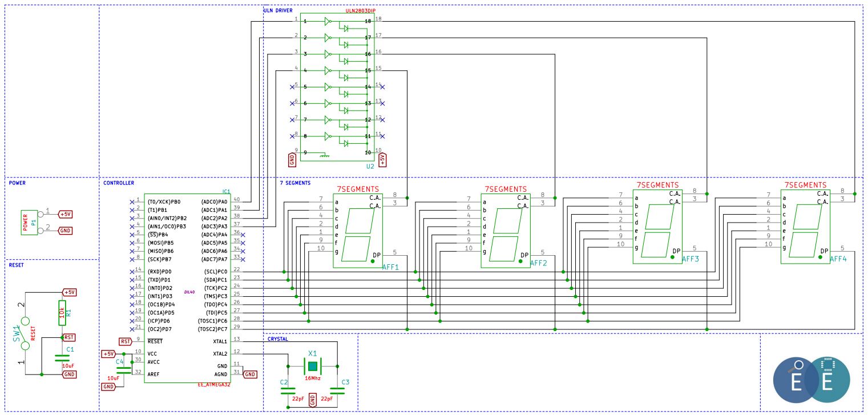Click the (TOSC2)PC7 pin label

pyautogui.click(x=213, y=329)
